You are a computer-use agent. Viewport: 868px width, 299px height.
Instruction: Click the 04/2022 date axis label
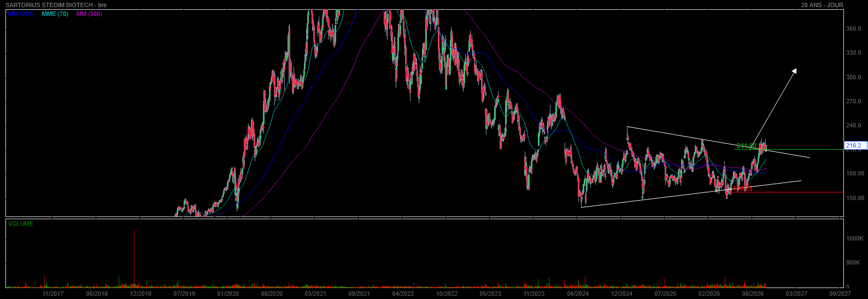tap(403, 294)
